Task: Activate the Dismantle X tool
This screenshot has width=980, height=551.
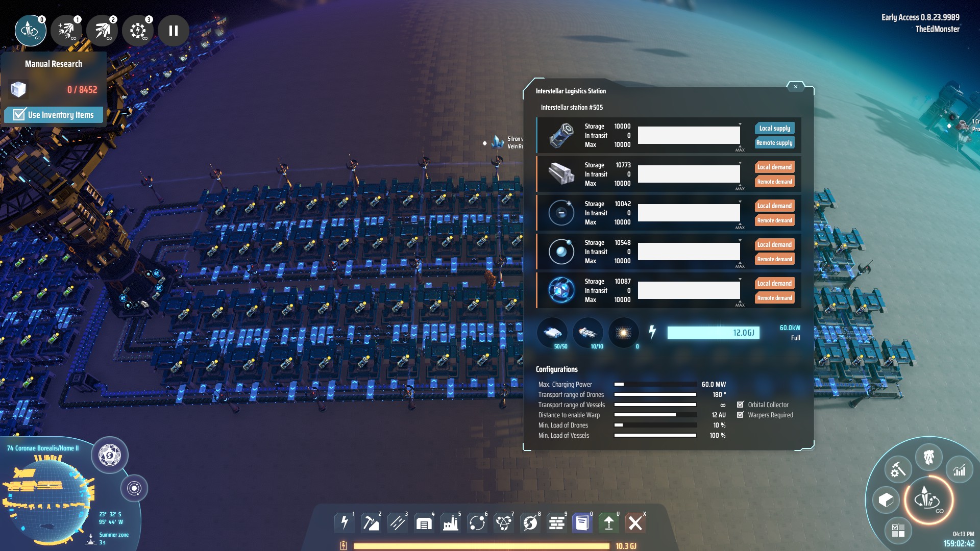Action: click(x=635, y=522)
